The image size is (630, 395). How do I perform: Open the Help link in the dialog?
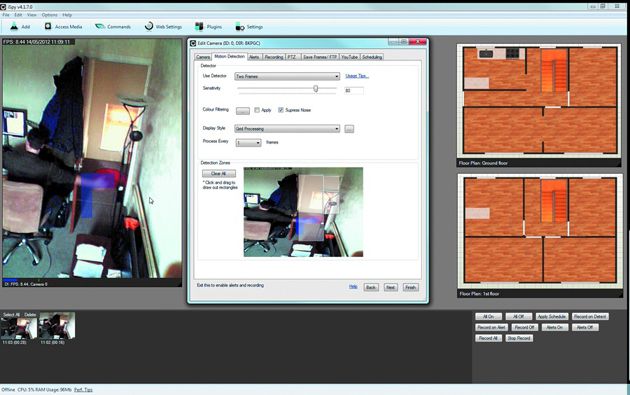point(353,287)
